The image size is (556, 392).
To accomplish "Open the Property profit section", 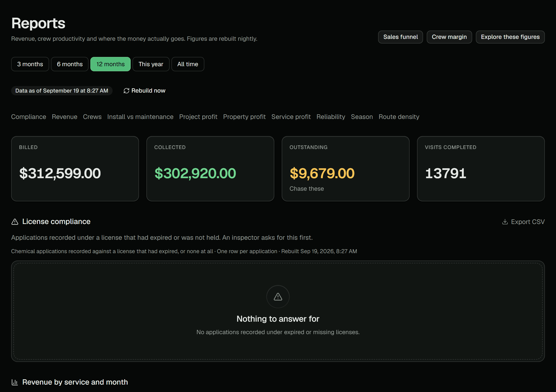I will coord(244,117).
